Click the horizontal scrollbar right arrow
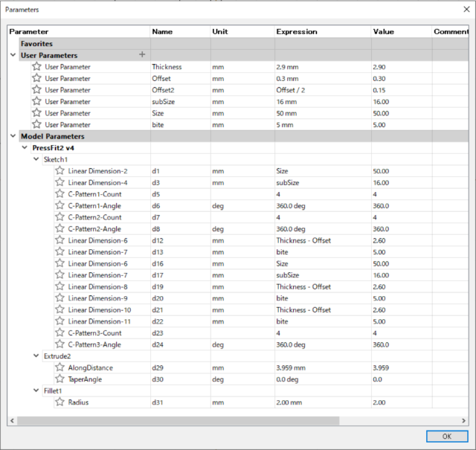Viewport: 476px width, 450px height. [x=463, y=421]
